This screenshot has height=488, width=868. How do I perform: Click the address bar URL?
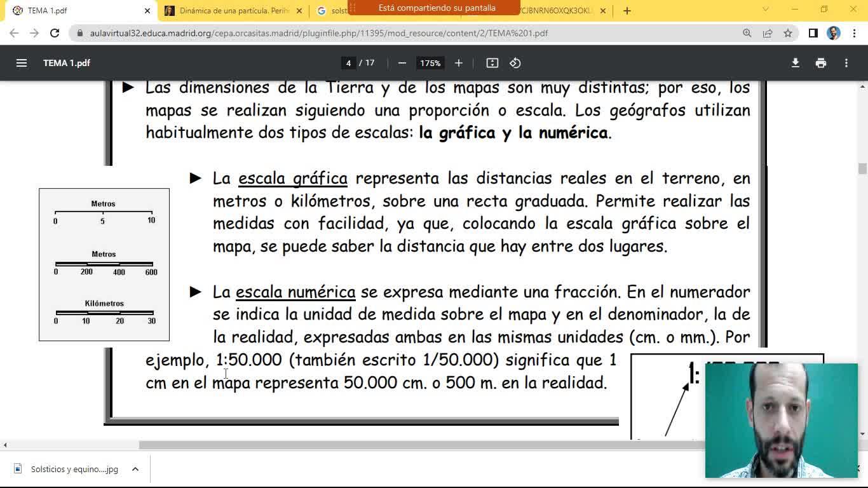pyautogui.click(x=319, y=33)
